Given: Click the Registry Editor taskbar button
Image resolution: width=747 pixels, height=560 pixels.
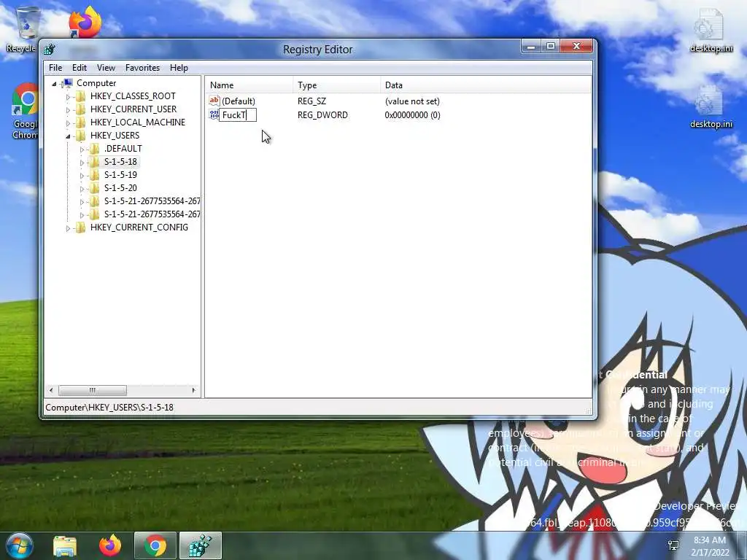Looking at the screenshot, I should point(201,545).
